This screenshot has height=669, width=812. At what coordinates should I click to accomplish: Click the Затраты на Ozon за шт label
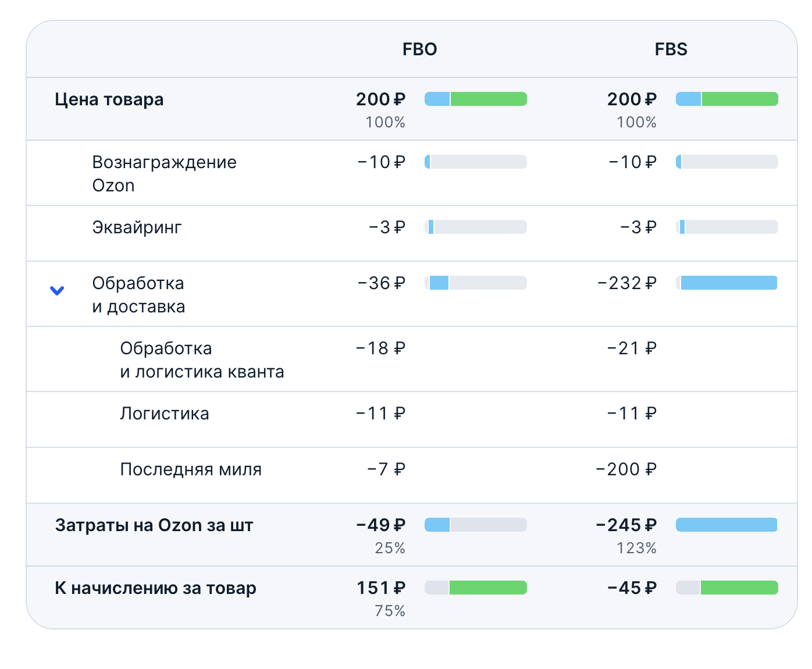click(154, 525)
